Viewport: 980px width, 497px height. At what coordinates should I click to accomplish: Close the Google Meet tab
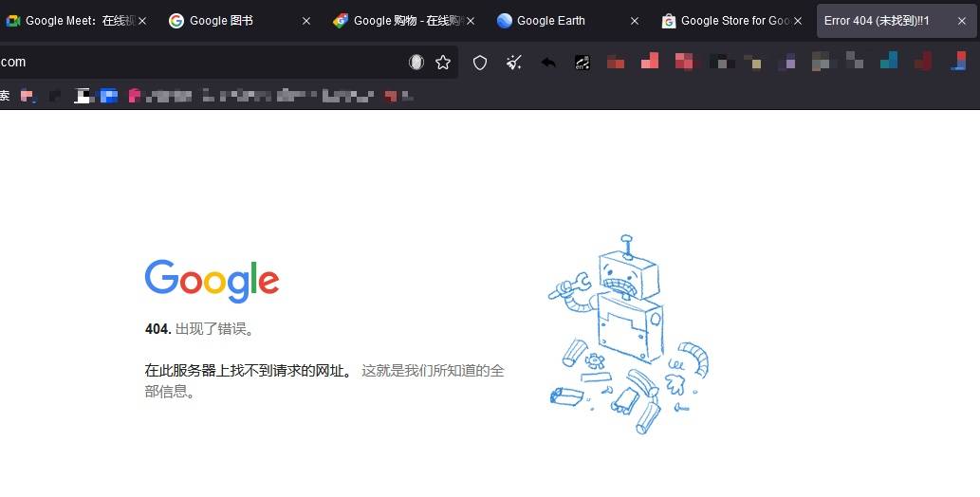(x=142, y=21)
